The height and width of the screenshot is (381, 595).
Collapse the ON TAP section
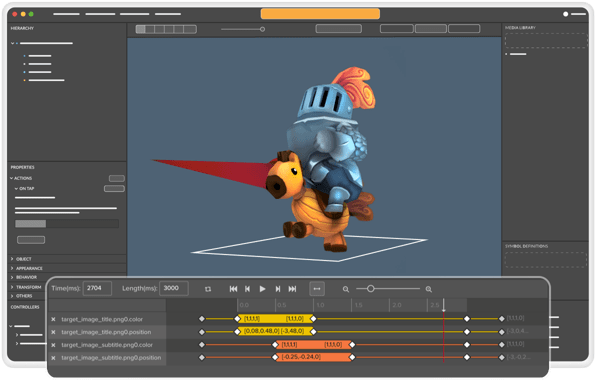(16, 189)
